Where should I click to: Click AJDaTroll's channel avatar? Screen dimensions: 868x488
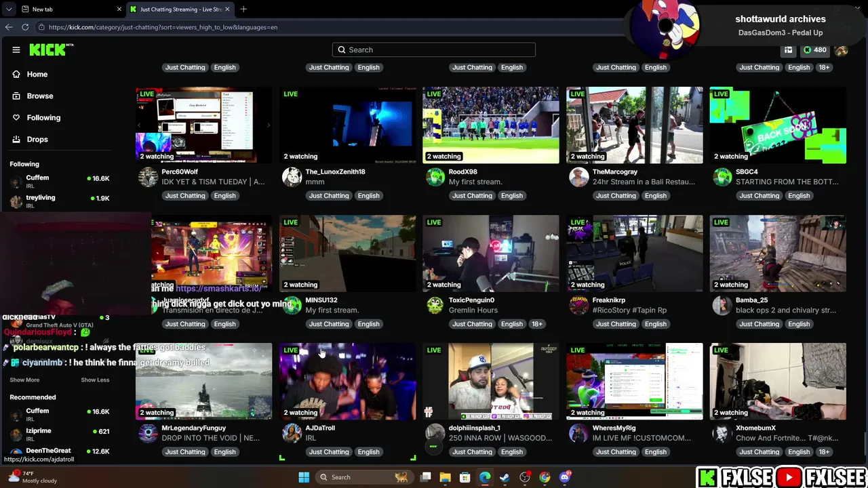click(x=292, y=433)
